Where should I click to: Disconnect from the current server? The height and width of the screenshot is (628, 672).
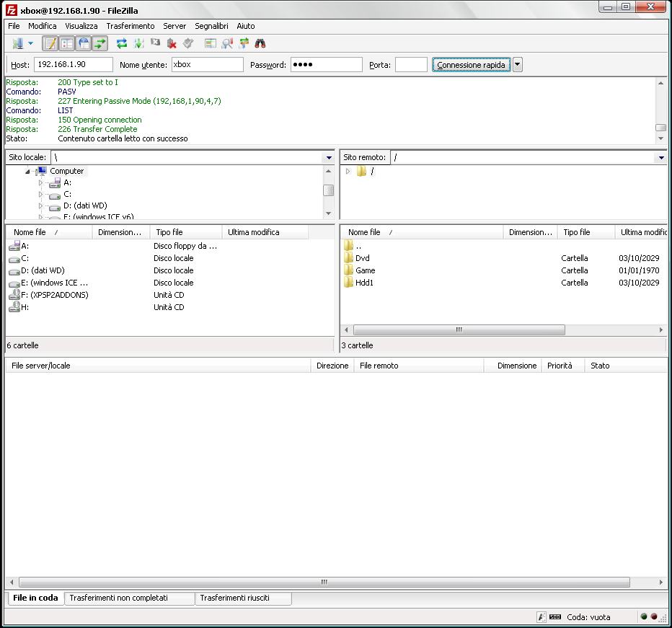[x=172, y=43]
